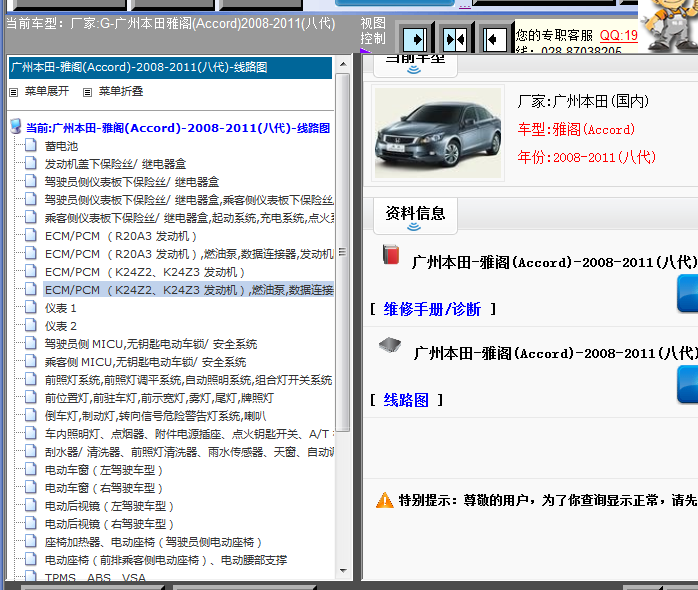This screenshot has width=698, height=590.
Task: Open the 线路图 link
Action: point(406,400)
